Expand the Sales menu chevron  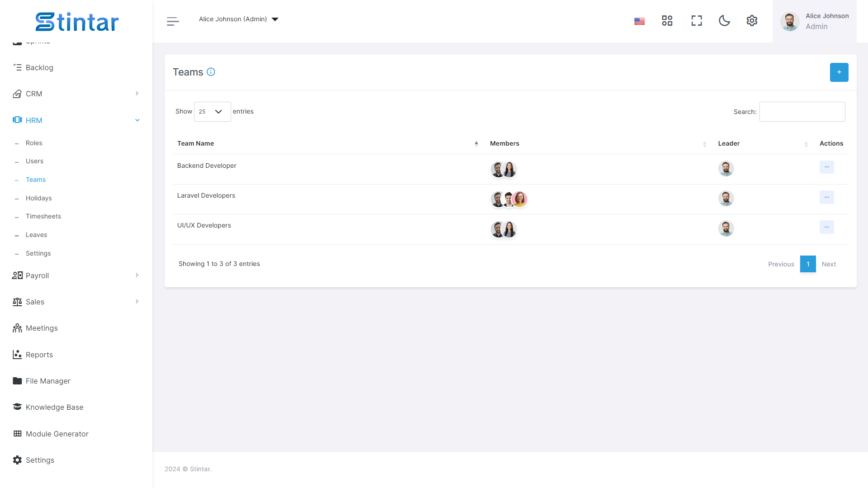point(137,302)
